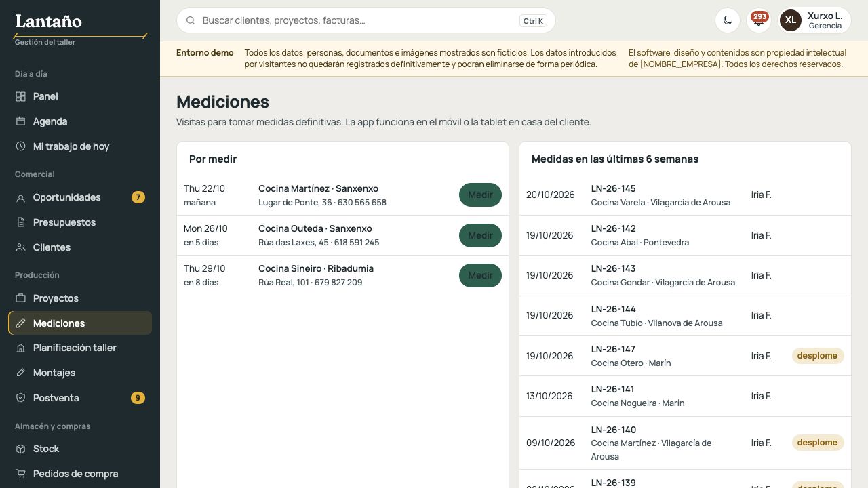Click the Oportunidades badge showing 7
This screenshot has width=868, height=488.
click(x=138, y=197)
